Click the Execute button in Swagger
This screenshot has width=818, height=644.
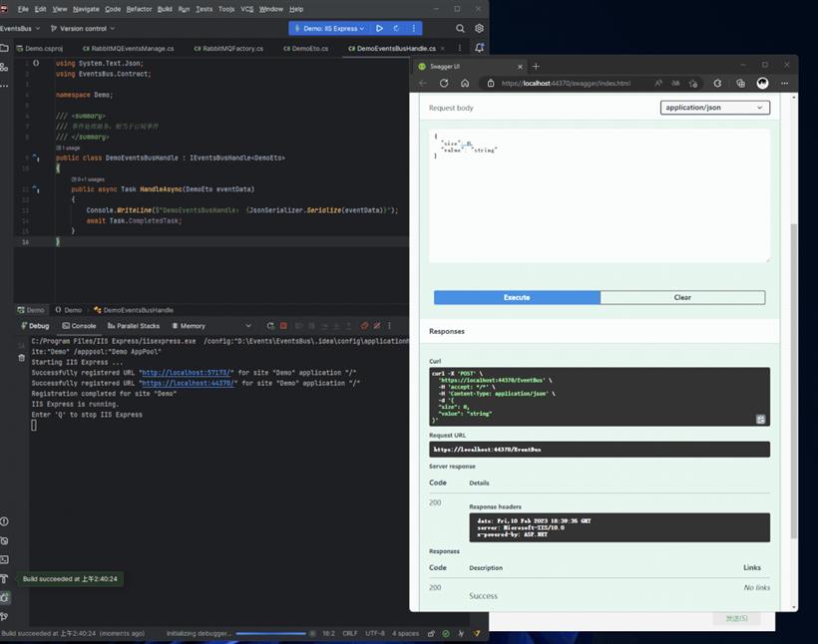517,297
